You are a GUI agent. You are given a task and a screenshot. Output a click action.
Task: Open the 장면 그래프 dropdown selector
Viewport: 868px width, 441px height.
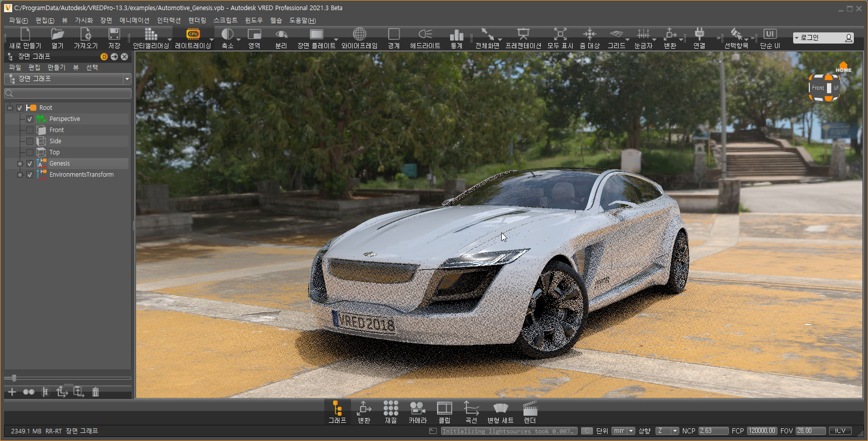pos(68,79)
